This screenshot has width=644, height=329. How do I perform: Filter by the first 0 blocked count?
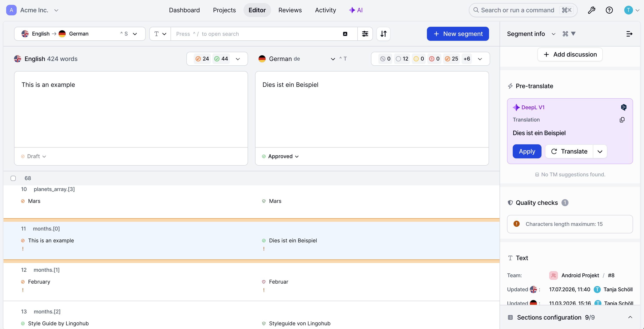click(x=385, y=59)
